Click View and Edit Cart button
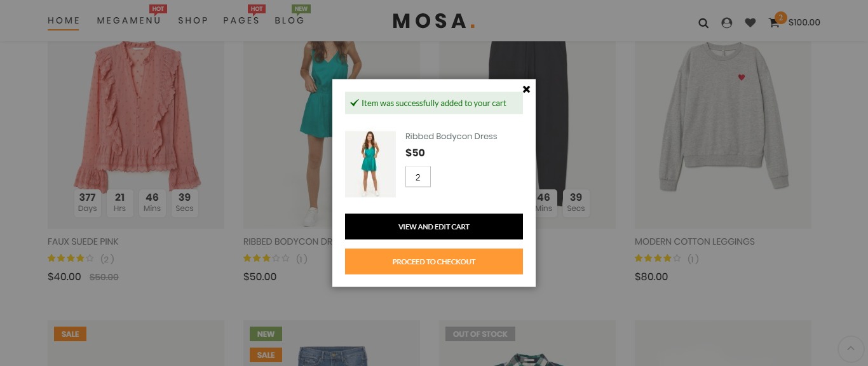This screenshot has width=868, height=366. point(434,227)
